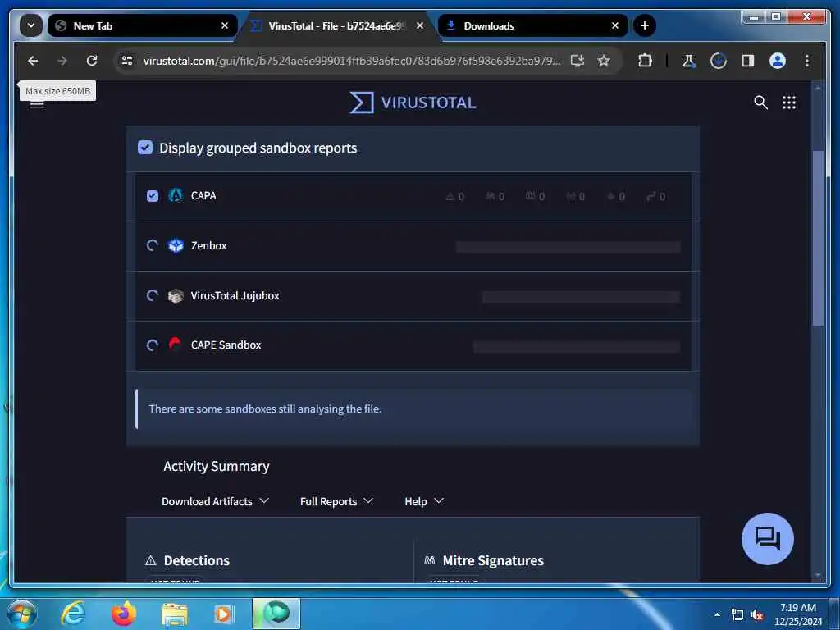Screen dimensions: 840x630
Task: Click the Detections warning triangle icon
Action: tap(151, 560)
